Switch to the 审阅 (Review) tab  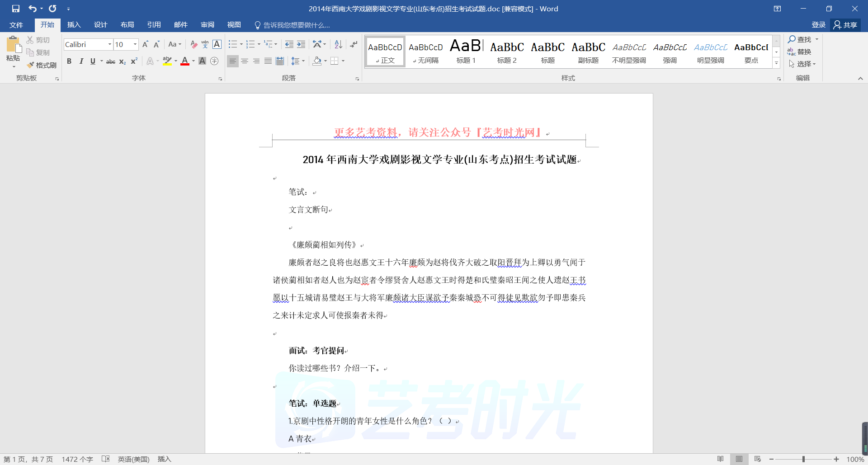[x=208, y=25]
